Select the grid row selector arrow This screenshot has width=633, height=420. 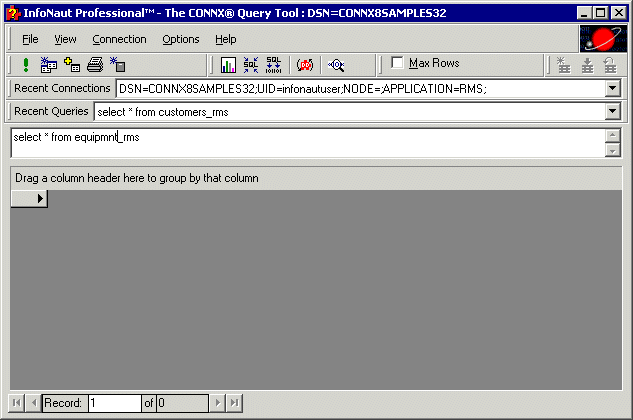tap(29, 199)
